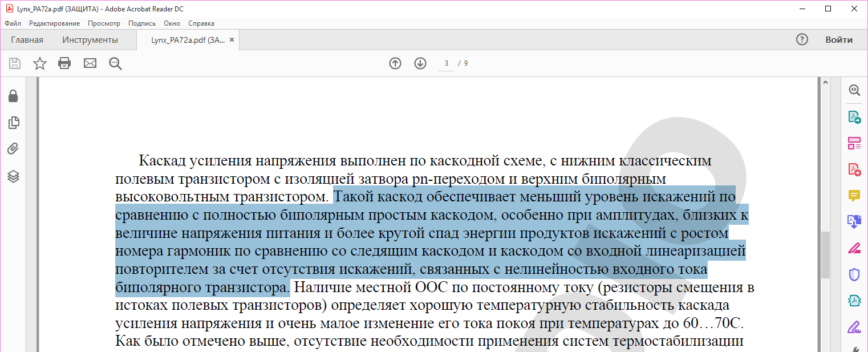Screen dimensions: 868x352
Task: Click the total pages label "/ 9"
Action: 463,63
